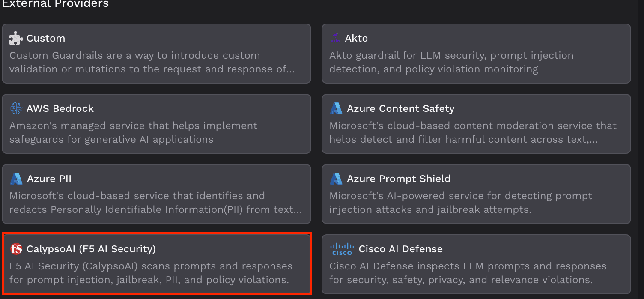Image resolution: width=644 pixels, height=299 pixels.
Task: Open the AWS Bedrock provider card
Action: coord(156,124)
